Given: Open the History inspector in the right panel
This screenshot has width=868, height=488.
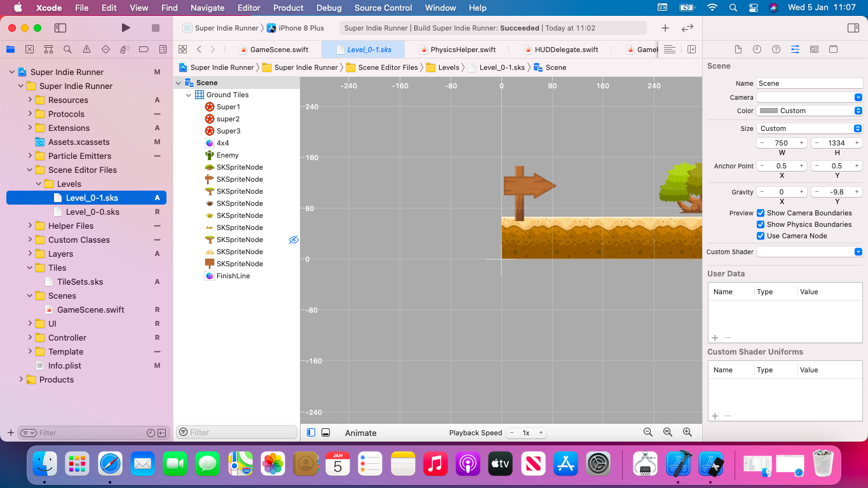Looking at the screenshot, I should click(x=756, y=49).
